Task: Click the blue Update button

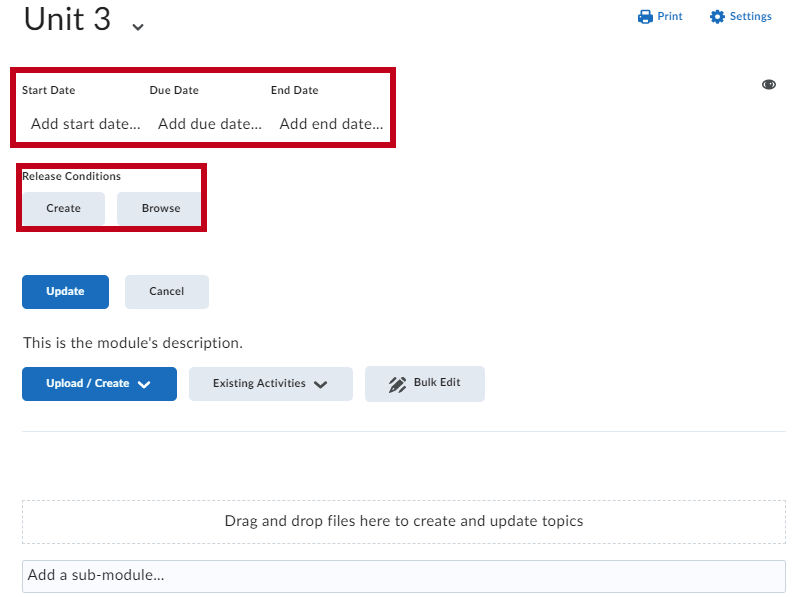Action: pyautogui.click(x=65, y=291)
